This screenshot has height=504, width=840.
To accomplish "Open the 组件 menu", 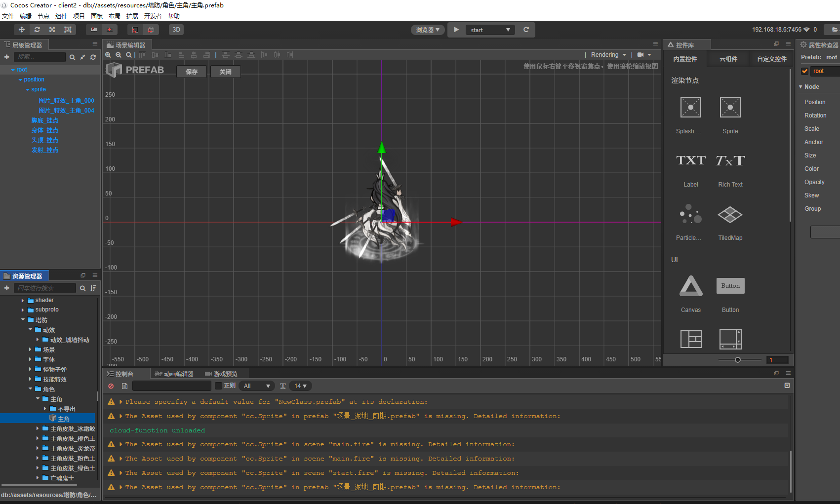I will pos(61,16).
